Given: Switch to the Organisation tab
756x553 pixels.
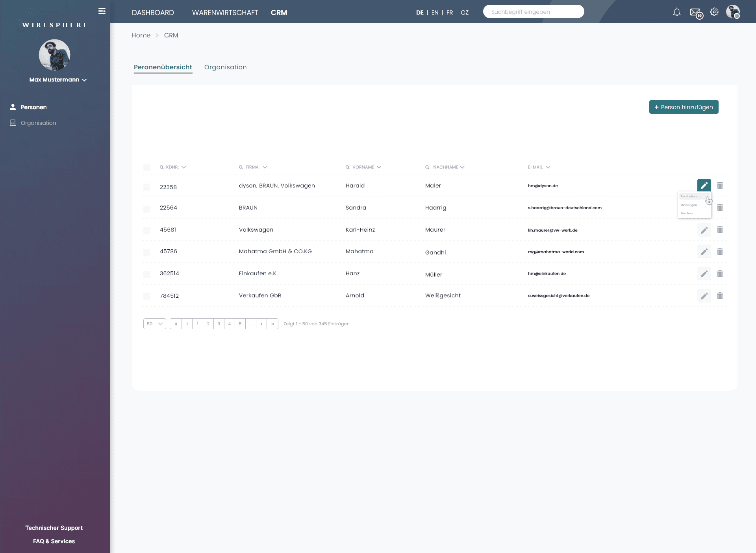Looking at the screenshot, I should (x=225, y=67).
